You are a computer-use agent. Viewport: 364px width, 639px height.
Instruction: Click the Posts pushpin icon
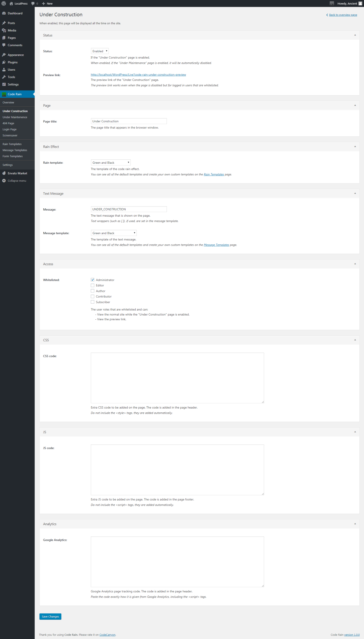click(x=4, y=23)
